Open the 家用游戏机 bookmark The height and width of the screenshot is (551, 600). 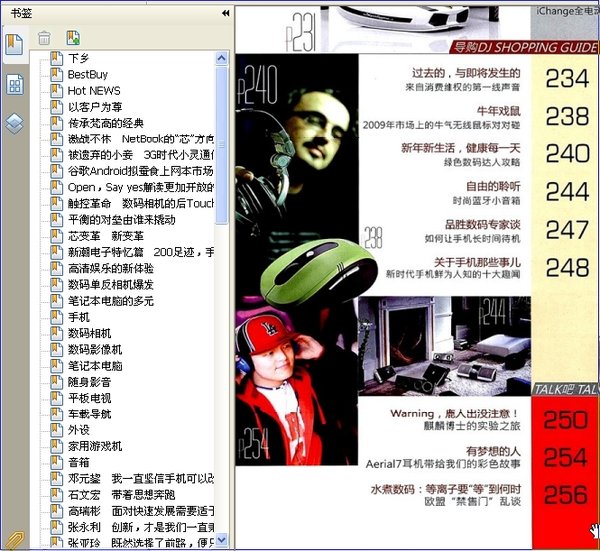95,446
